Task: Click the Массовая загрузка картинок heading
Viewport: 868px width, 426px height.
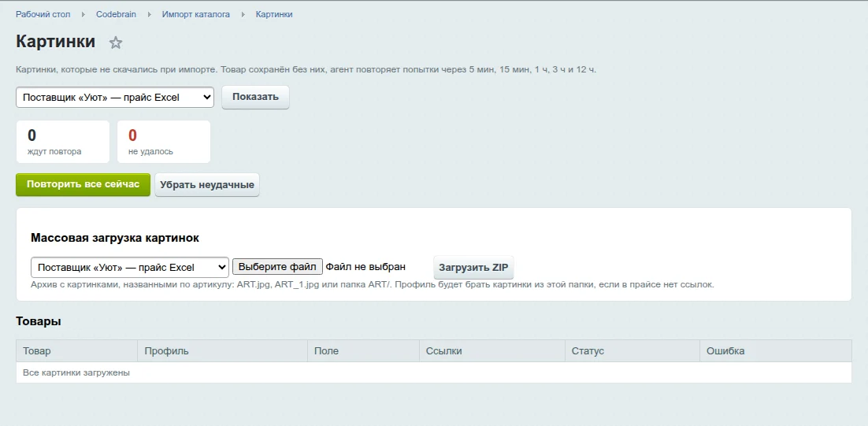Action: pyautogui.click(x=115, y=238)
